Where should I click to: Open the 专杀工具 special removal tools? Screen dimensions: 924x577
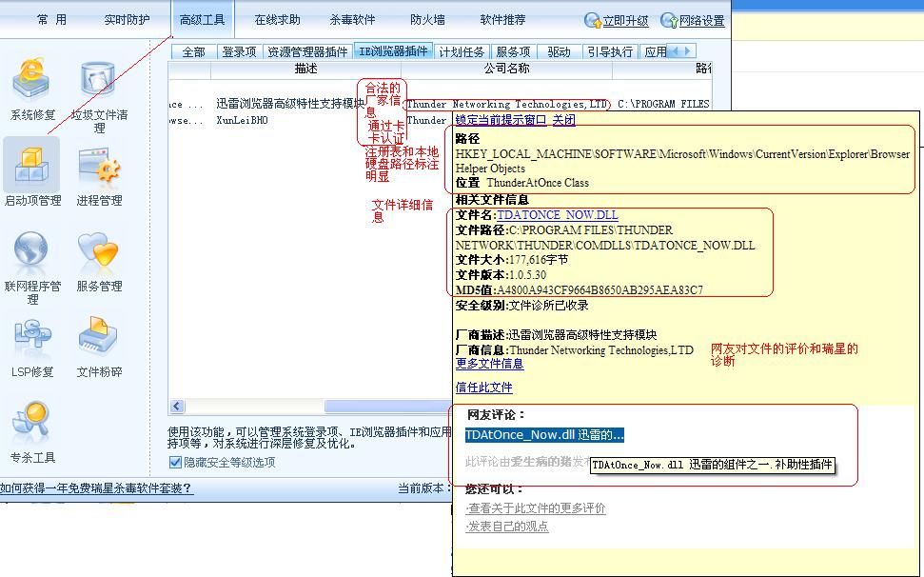[31, 432]
